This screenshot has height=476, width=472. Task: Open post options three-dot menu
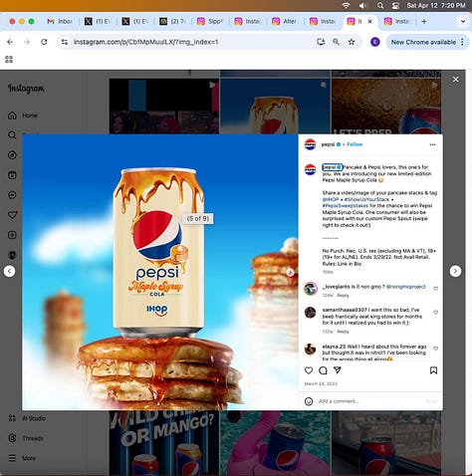432,144
